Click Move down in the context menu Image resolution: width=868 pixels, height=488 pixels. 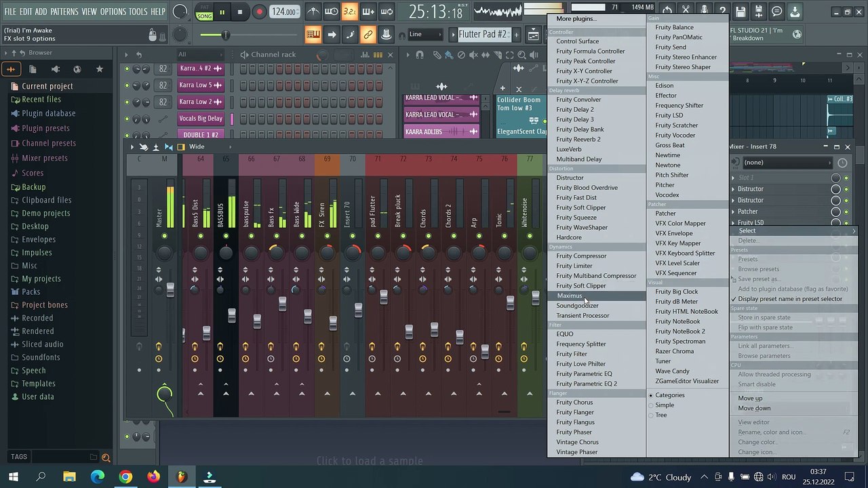point(754,408)
